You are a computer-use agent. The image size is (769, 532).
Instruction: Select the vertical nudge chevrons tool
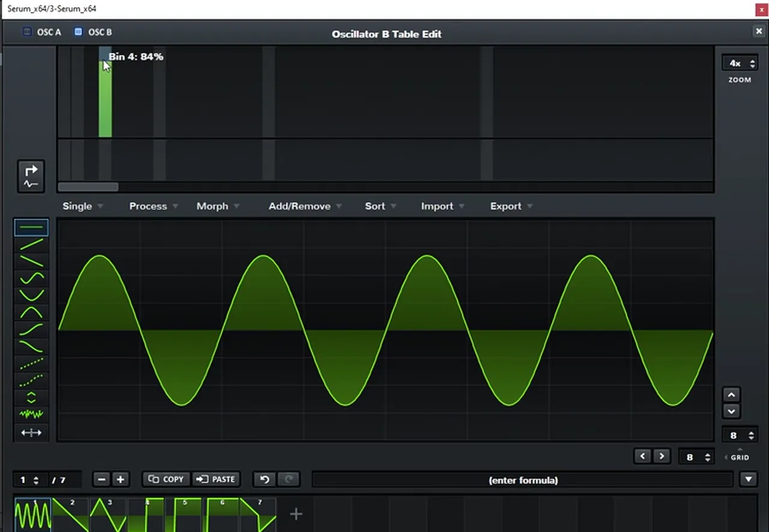tap(31, 397)
